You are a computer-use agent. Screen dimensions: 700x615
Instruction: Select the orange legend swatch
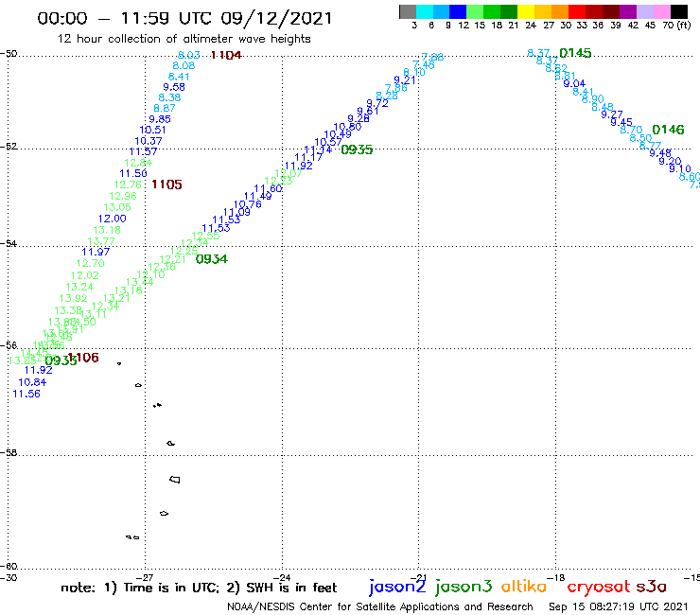559,11
